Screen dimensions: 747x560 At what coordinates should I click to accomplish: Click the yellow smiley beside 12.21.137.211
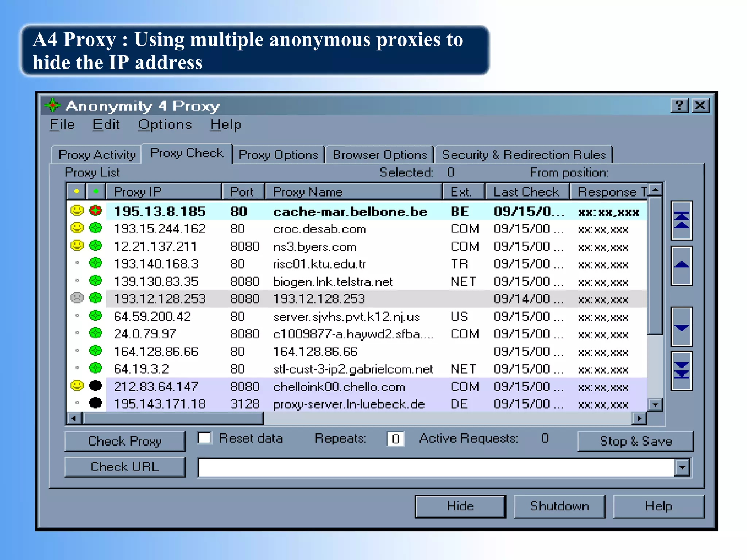pos(77,246)
